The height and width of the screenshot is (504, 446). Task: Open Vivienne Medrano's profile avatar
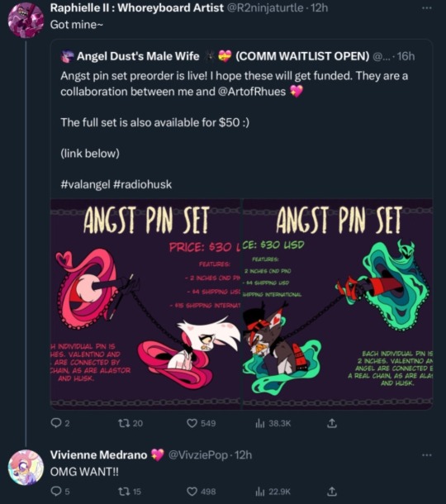coord(26,468)
